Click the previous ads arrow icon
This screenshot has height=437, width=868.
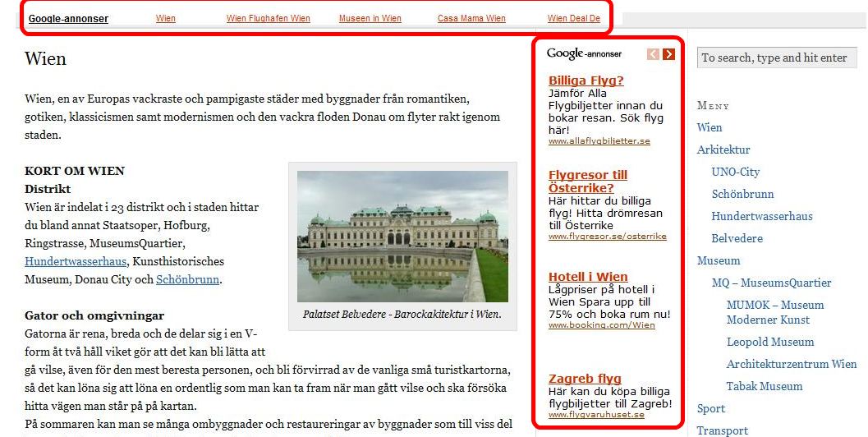pyautogui.click(x=653, y=53)
